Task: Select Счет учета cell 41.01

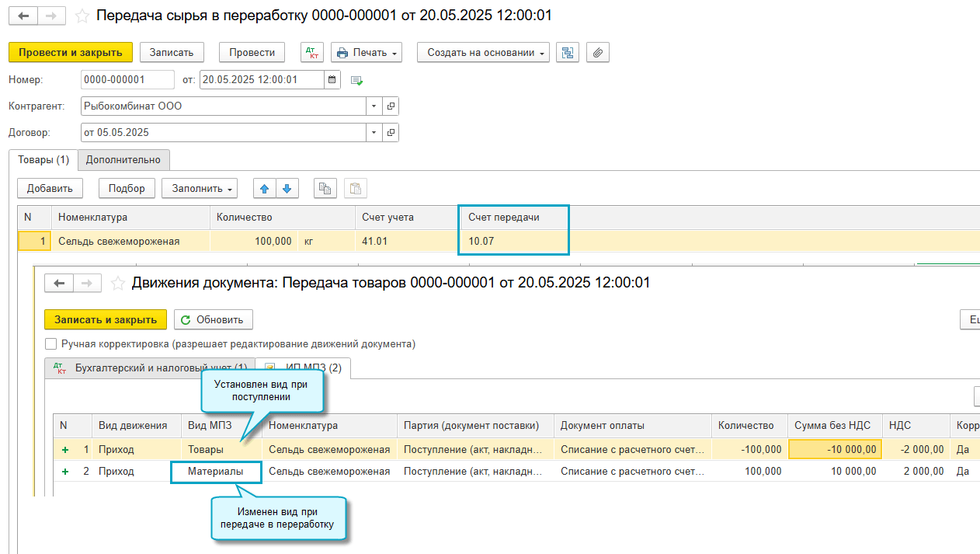Action: [407, 241]
